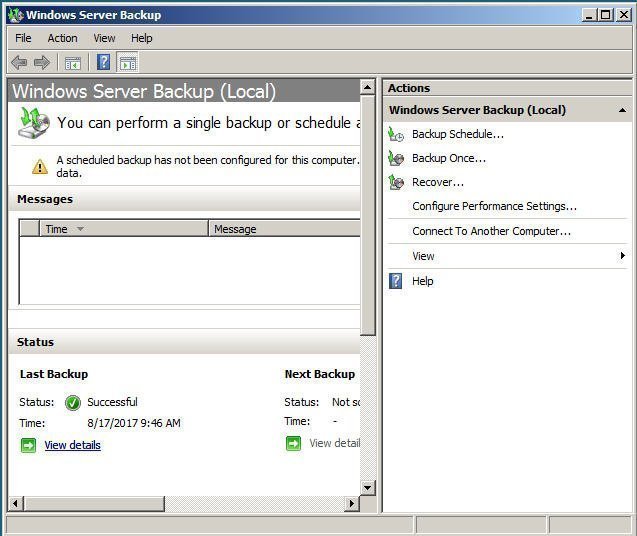This screenshot has width=637, height=536.
Task: Click the Help icon in Actions pane
Action: [x=396, y=281]
